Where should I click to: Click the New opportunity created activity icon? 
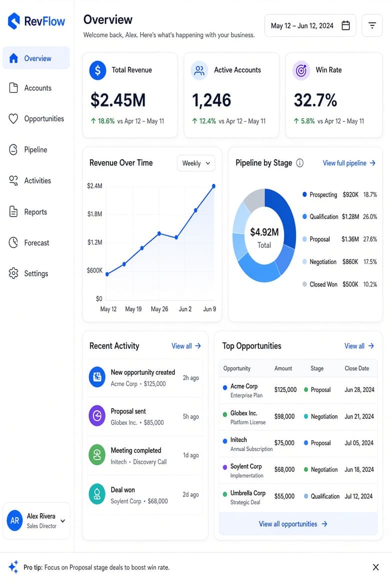[x=97, y=377]
